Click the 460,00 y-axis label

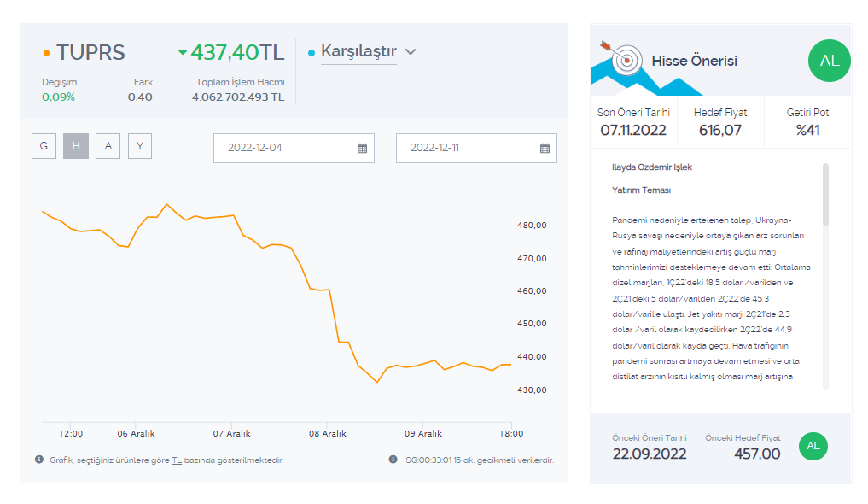pos(532,290)
